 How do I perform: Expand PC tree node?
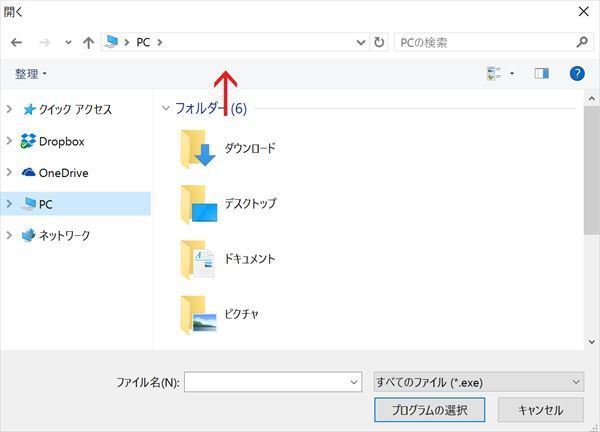click(x=9, y=204)
